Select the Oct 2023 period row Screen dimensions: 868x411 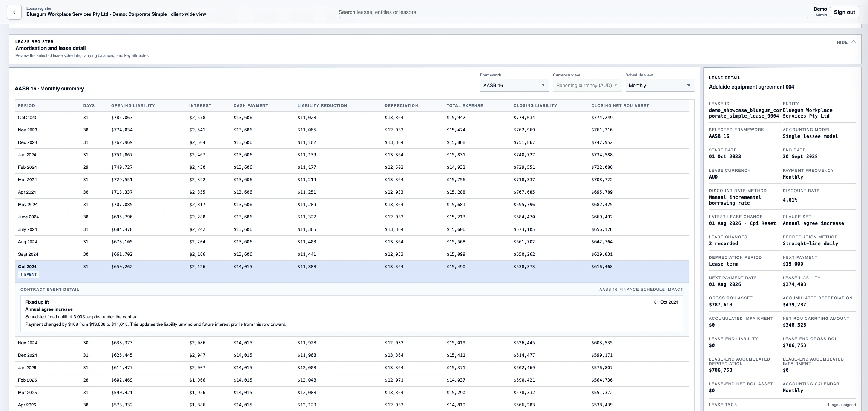pyautogui.click(x=351, y=118)
